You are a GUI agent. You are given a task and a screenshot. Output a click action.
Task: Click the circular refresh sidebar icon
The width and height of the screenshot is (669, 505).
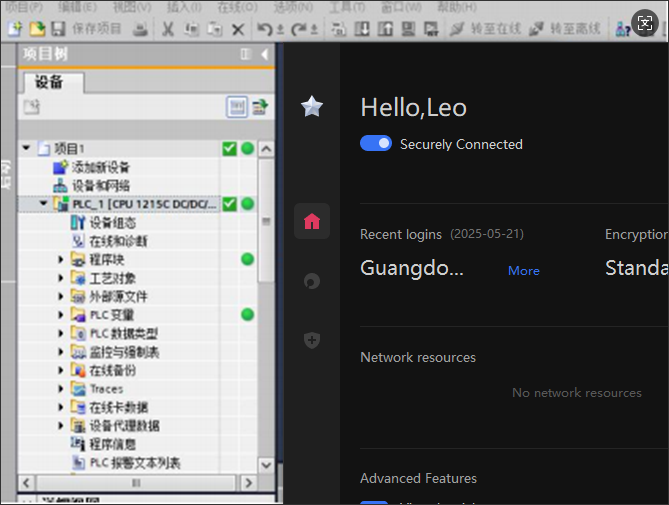(312, 281)
